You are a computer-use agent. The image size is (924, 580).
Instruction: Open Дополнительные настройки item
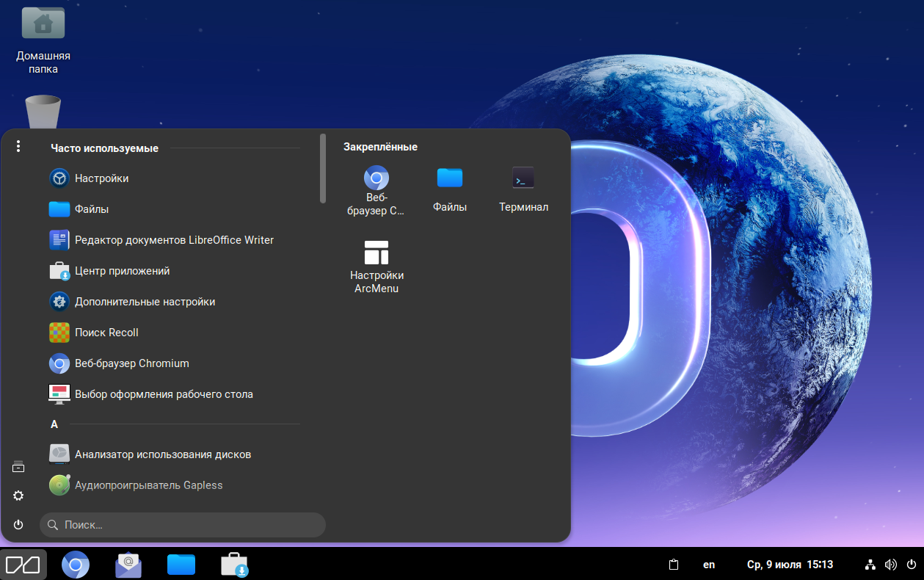[x=145, y=302]
